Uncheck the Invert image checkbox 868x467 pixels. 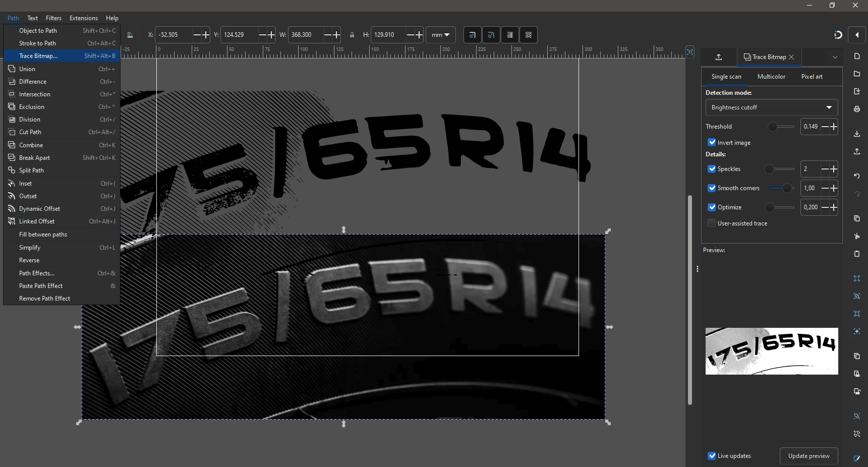(712, 143)
